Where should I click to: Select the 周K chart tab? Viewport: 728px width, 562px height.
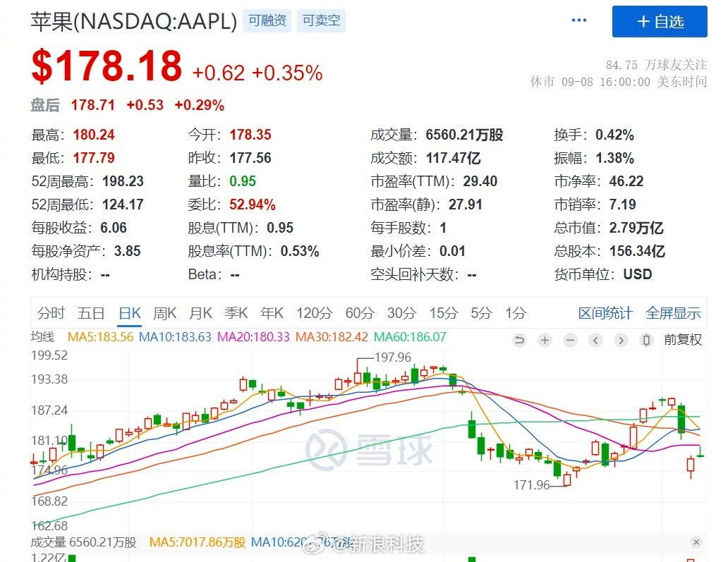[165, 313]
